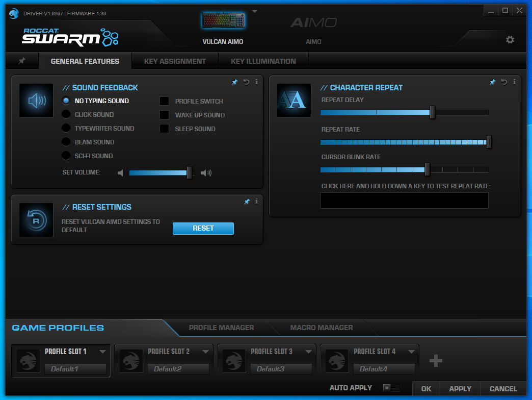Click Profile Slot 2 Roccat icon

[131, 361]
